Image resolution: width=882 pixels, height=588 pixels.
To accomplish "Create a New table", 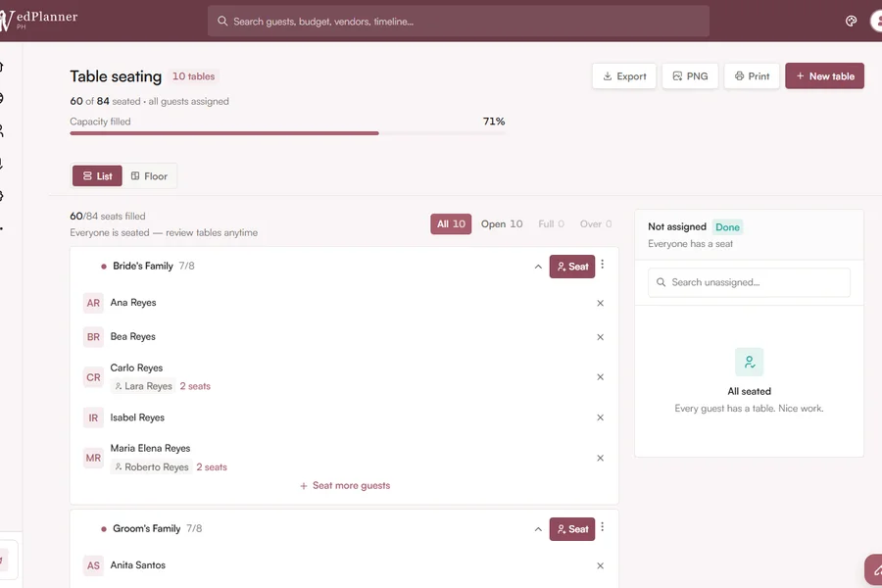I will click(x=824, y=76).
